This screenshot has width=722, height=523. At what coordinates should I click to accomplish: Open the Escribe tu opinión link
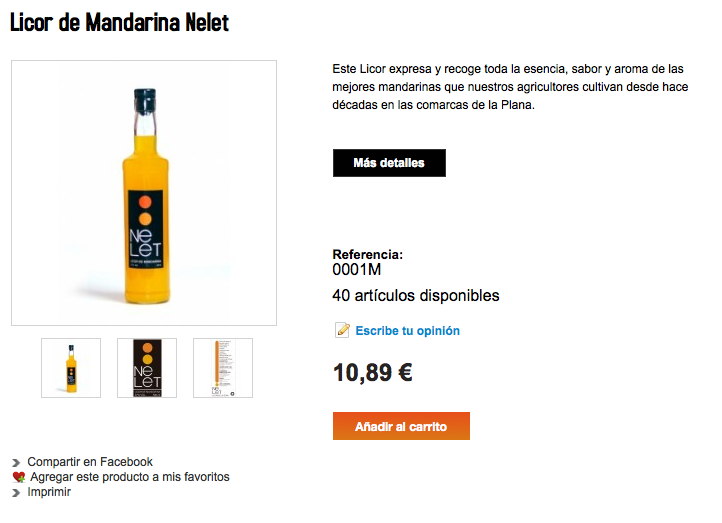(x=408, y=331)
